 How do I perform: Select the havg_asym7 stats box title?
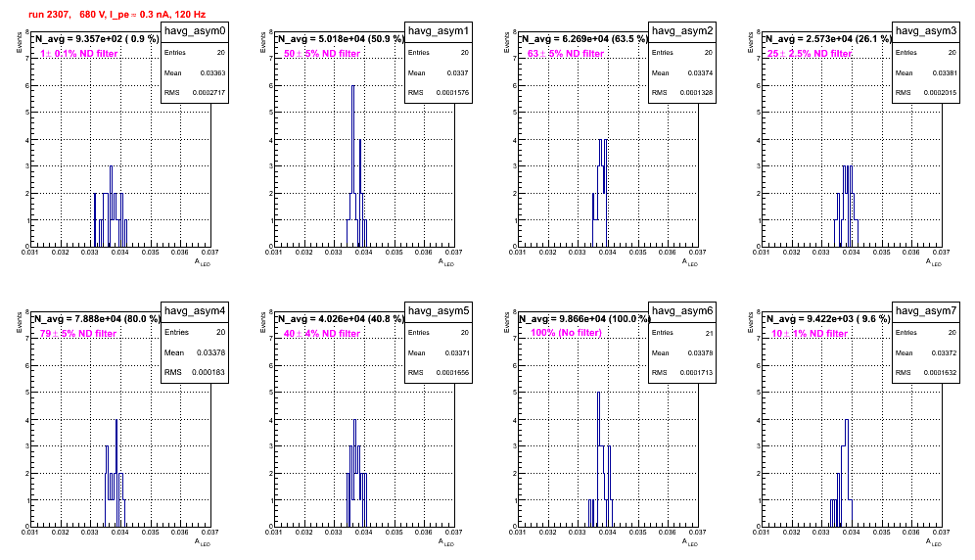926,311
